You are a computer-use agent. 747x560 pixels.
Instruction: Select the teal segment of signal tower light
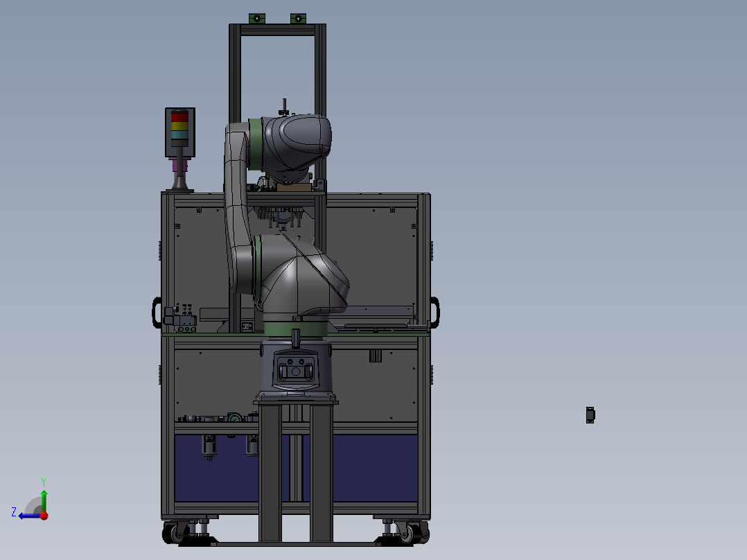point(179,135)
